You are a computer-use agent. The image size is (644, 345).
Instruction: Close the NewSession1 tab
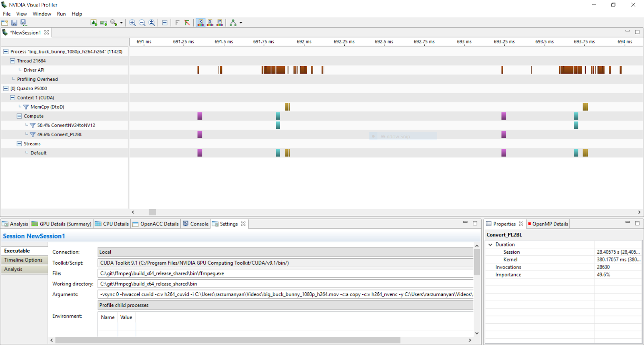[47, 33]
